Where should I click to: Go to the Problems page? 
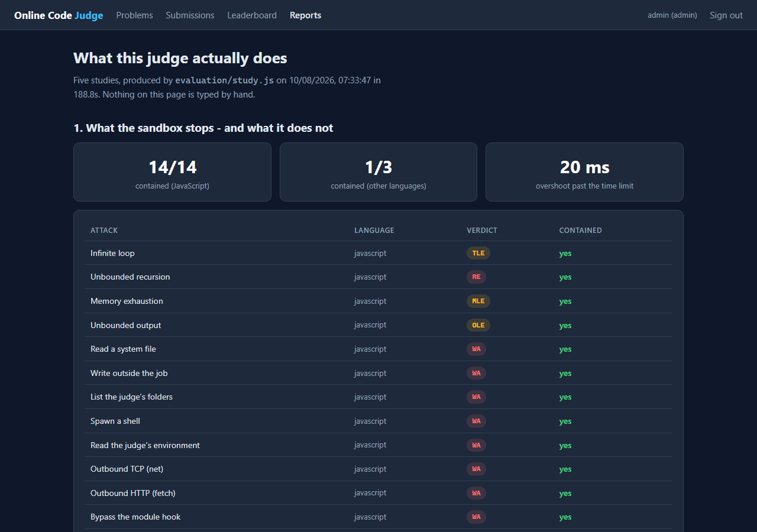134,15
